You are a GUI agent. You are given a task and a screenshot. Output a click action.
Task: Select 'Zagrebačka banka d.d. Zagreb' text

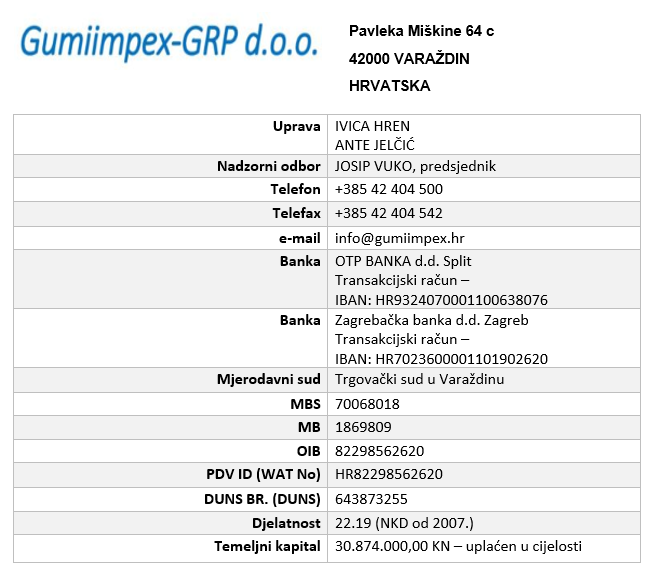click(x=431, y=320)
